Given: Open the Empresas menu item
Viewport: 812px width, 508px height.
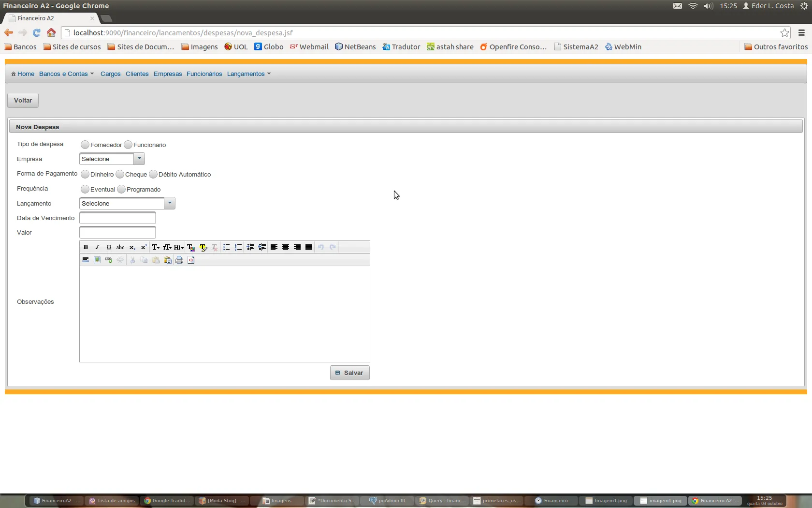Looking at the screenshot, I should [168, 74].
